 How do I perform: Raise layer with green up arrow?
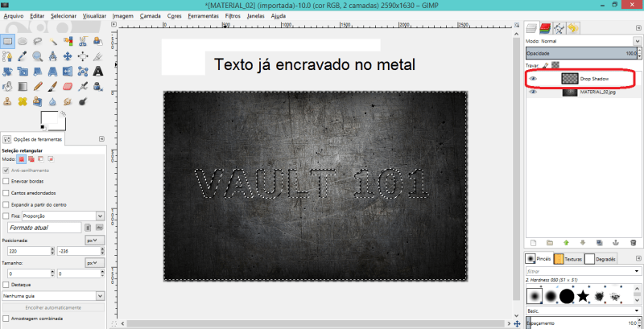[x=567, y=242]
